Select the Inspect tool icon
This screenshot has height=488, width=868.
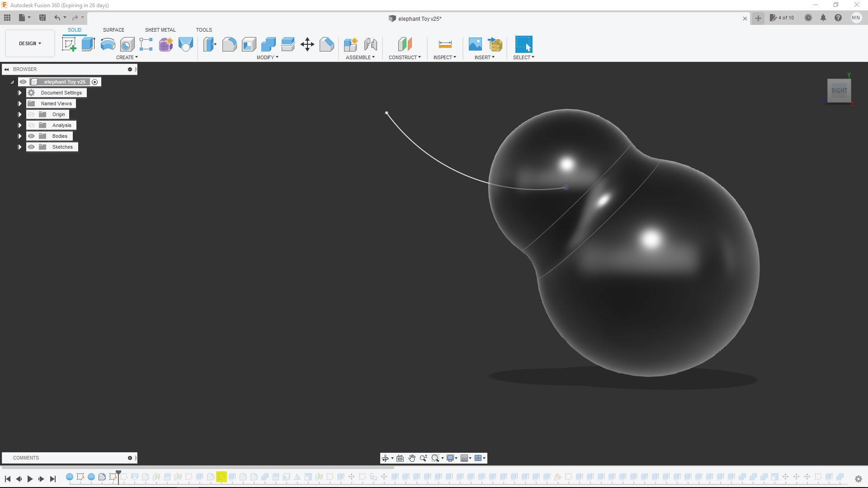coord(444,44)
